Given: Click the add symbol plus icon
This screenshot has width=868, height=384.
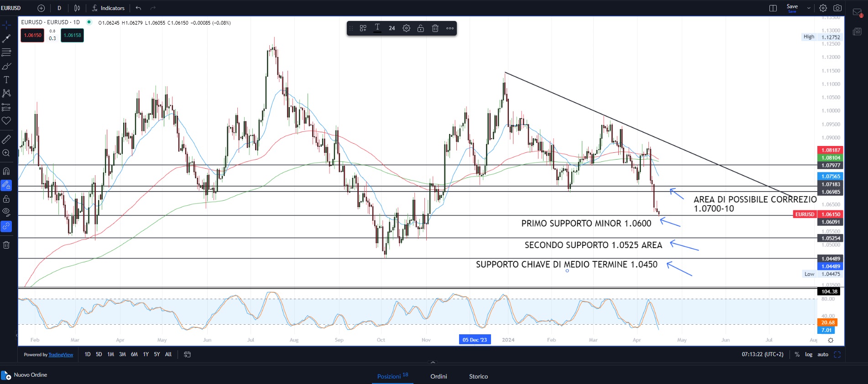Looking at the screenshot, I should point(41,8).
